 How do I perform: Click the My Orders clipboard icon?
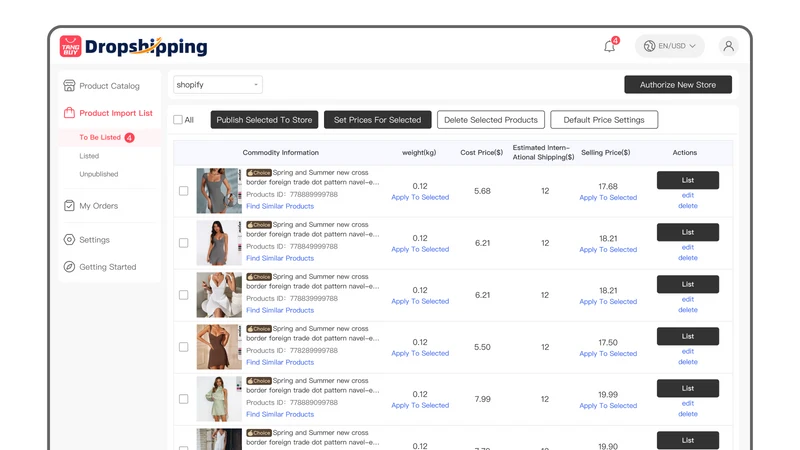(69, 206)
